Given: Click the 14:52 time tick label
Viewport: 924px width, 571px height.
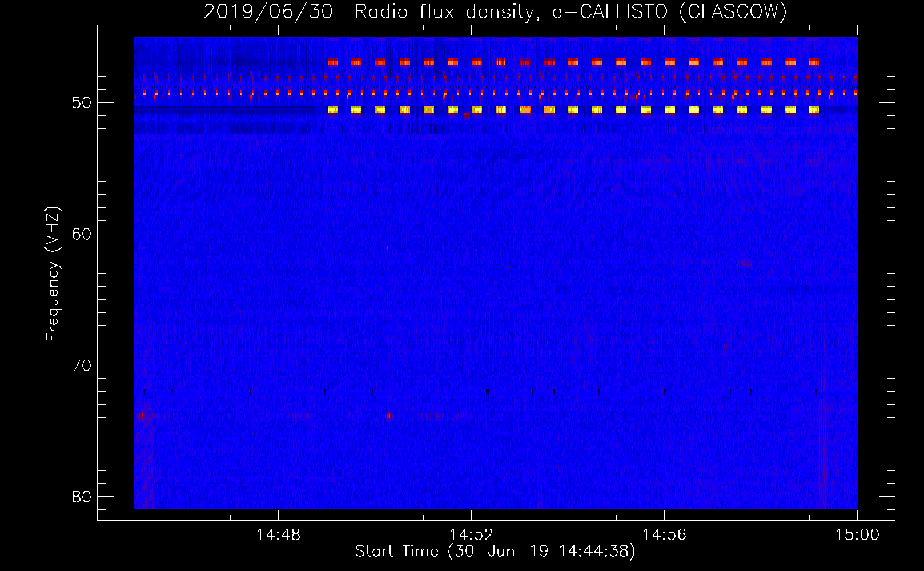Looking at the screenshot, I should (x=471, y=535).
